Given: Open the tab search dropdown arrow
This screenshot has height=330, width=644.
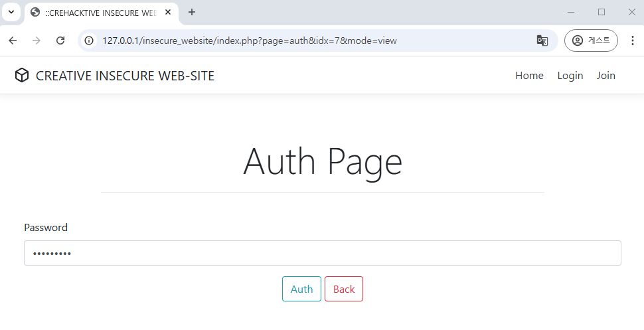Looking at the screenshot, I should [11, 12].
